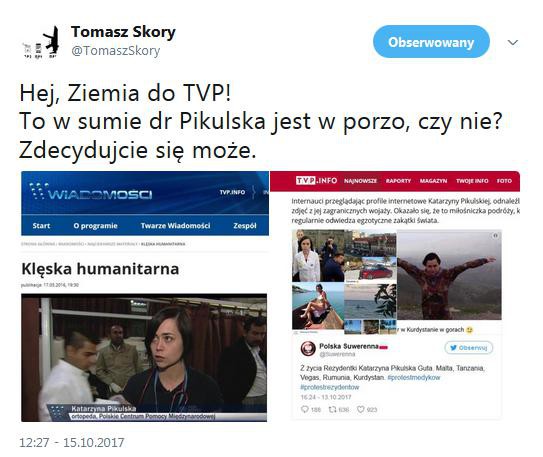The height and width of the screenshot is (457, 543).
Task: Click the heart like icon
Action: point(360,409)
